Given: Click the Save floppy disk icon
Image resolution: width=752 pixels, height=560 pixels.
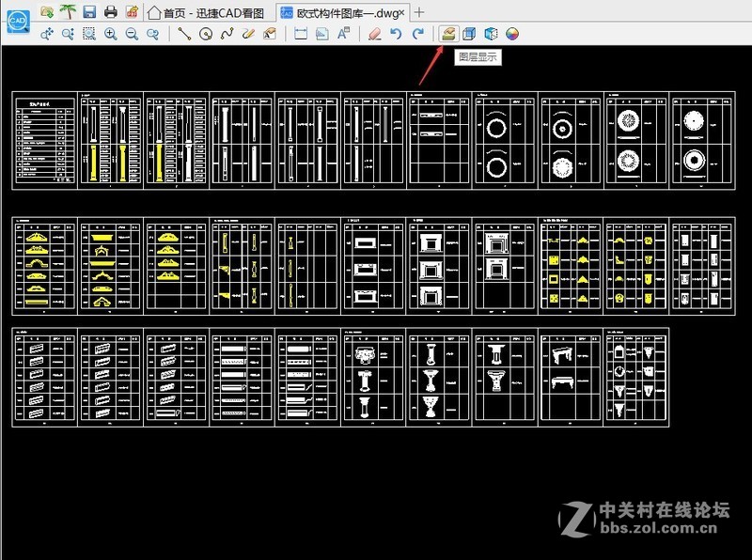Looking at the screenshot, I should click(89, 12).
